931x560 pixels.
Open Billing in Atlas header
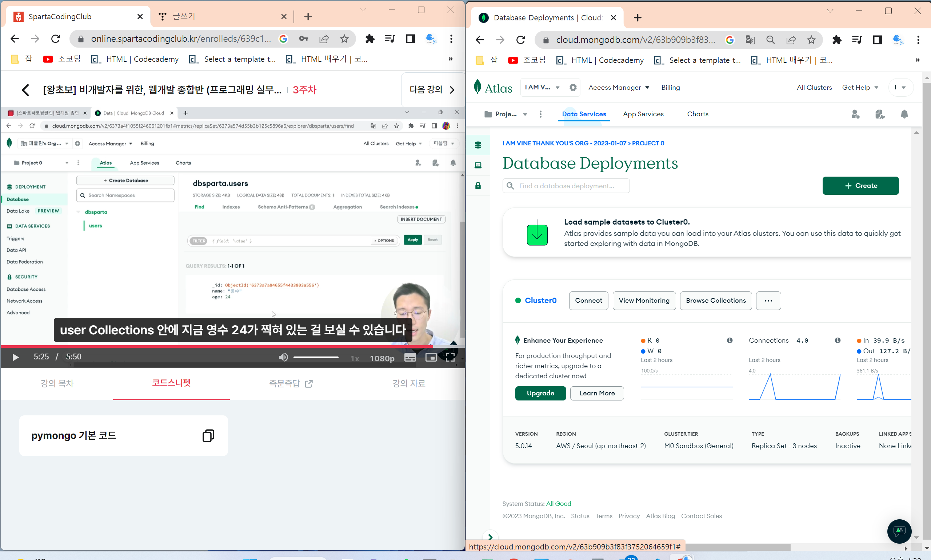671,88
